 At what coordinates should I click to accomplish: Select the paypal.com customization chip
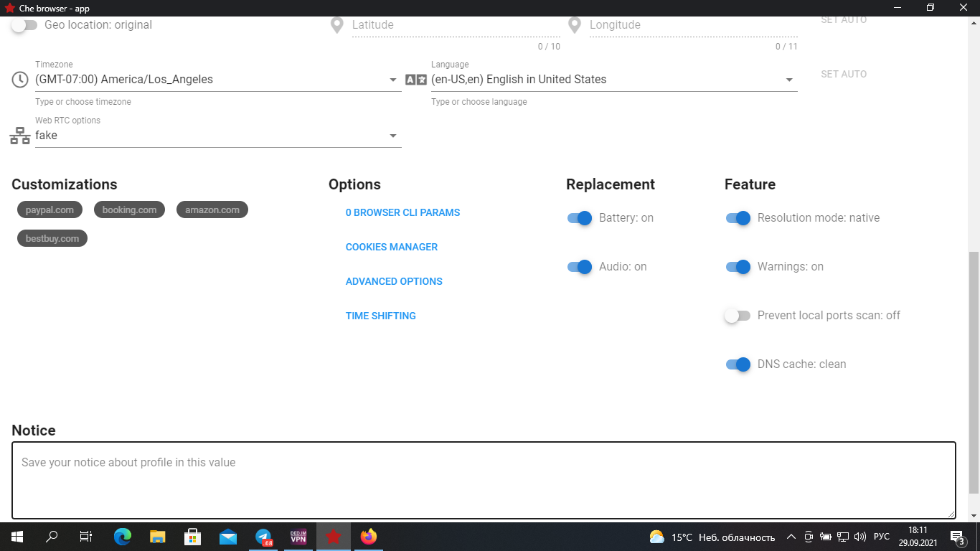pos(50,209)
